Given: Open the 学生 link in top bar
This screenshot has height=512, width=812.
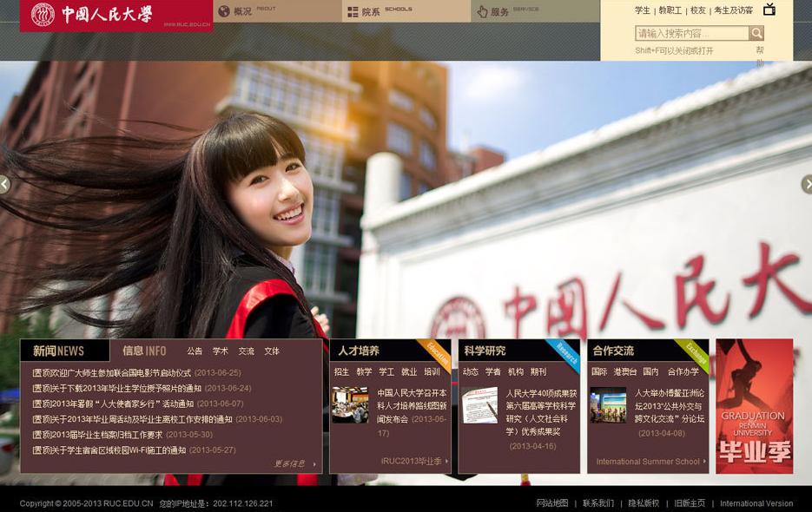Looking at the screenshot, I should pyautogui.click(x=642, y=10).
